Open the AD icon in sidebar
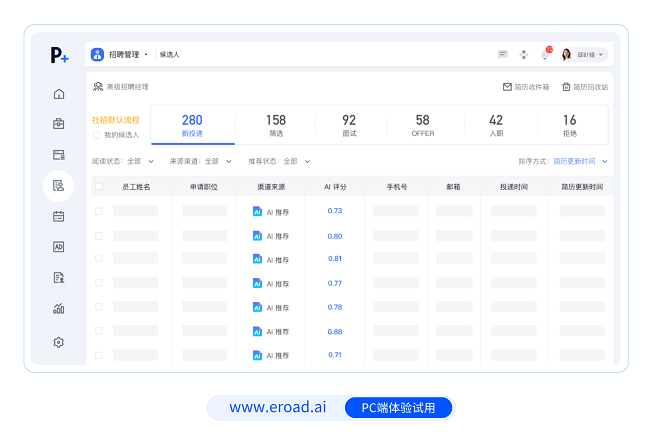Screen dimensions: 650x446 58,247
